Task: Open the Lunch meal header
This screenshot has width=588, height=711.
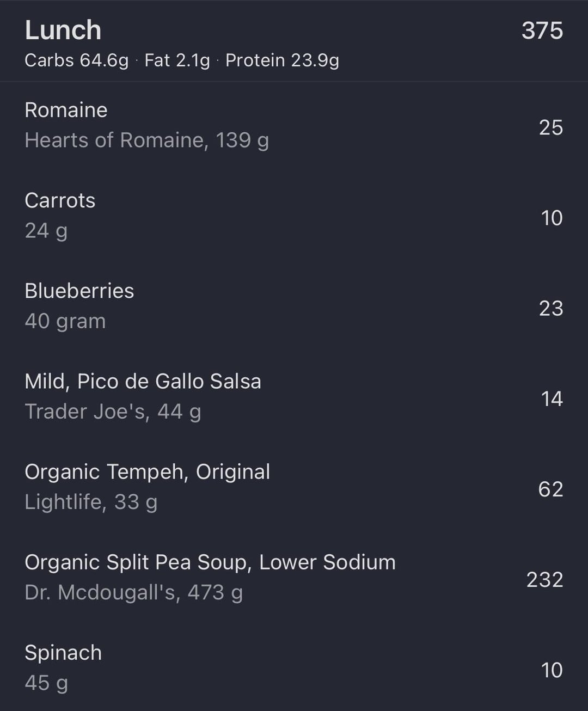Action: pyautogui.click(x=63, y=30)
